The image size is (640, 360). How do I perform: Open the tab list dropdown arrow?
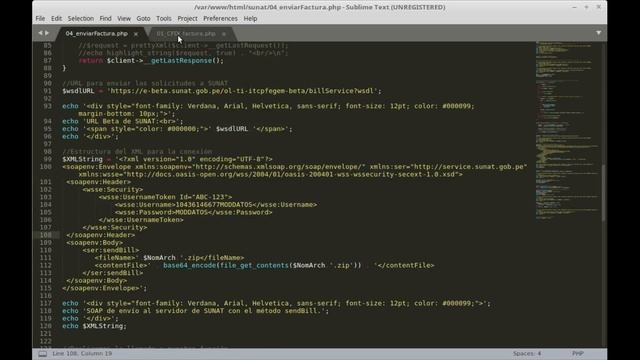pyautogui.click(x=598, y=33)
